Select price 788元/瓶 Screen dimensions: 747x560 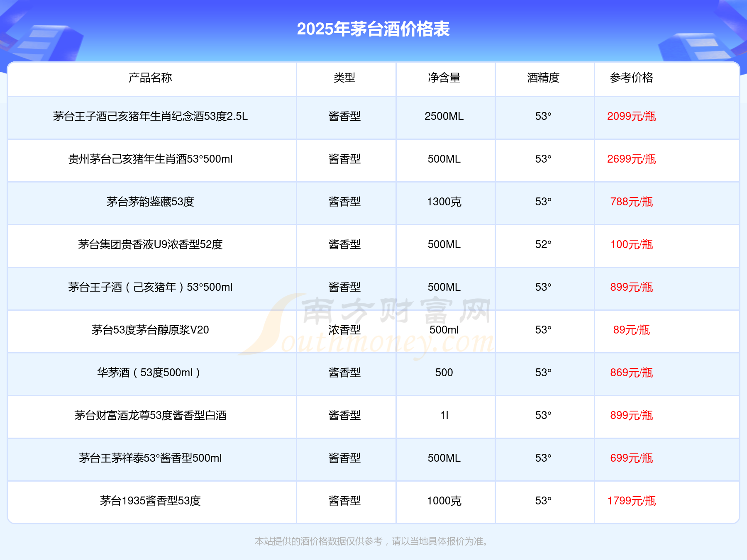click(x=632, y=202)
